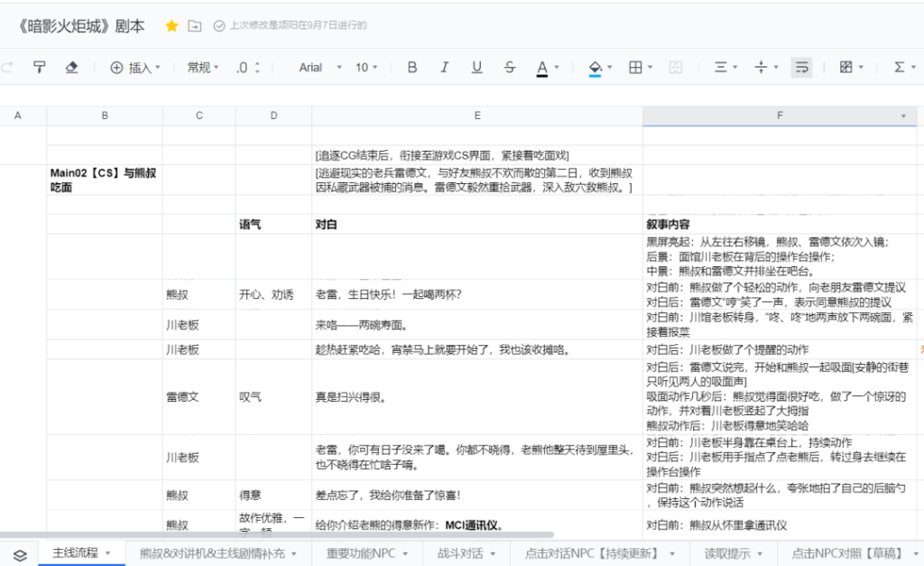Select column D header
The width and height of the screenshot is (924, 566).
coord(274,116)
